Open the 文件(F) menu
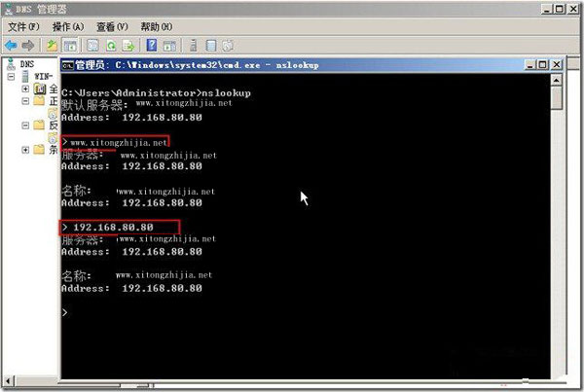 [23, 27]
